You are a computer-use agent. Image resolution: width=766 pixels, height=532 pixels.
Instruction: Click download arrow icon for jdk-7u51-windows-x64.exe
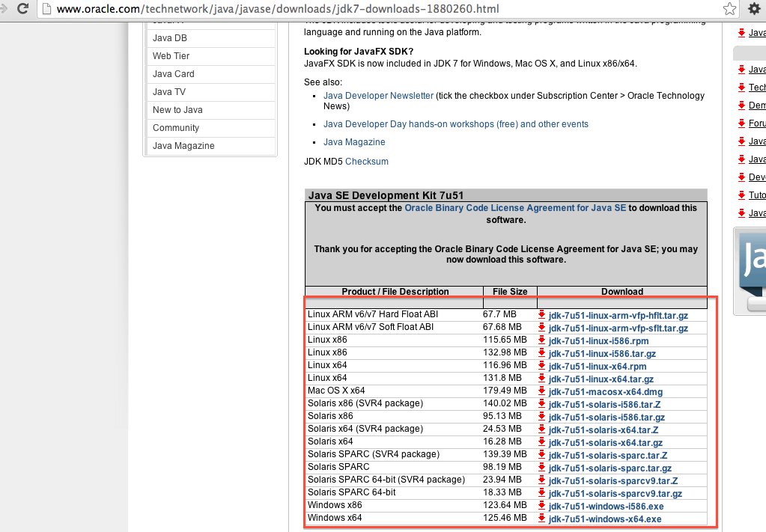542,518
